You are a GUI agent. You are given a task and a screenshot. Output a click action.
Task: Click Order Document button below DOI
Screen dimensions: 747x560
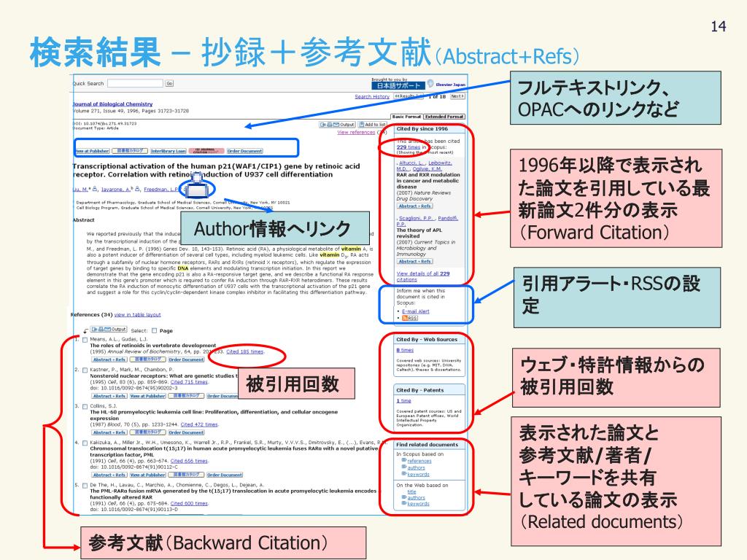coord(245,151)
